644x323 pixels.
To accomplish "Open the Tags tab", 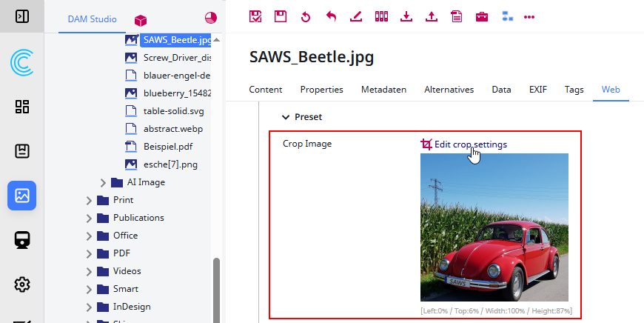I will point(574,89).
